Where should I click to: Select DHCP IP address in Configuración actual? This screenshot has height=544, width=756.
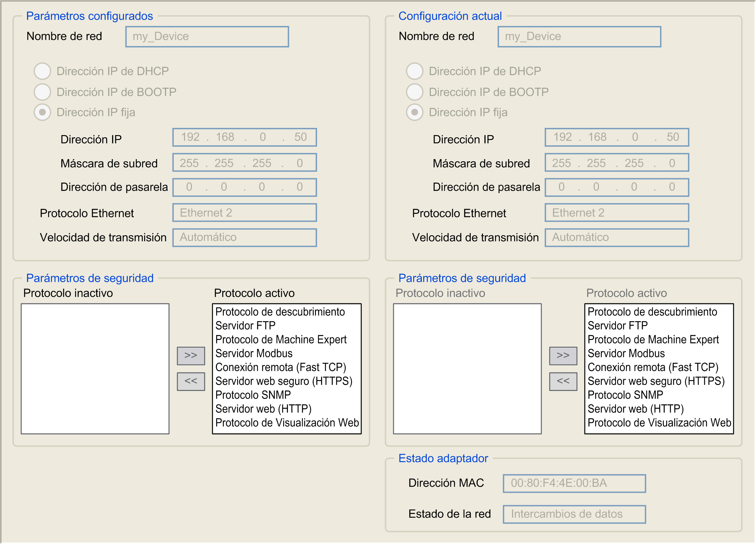click(415, 71)
